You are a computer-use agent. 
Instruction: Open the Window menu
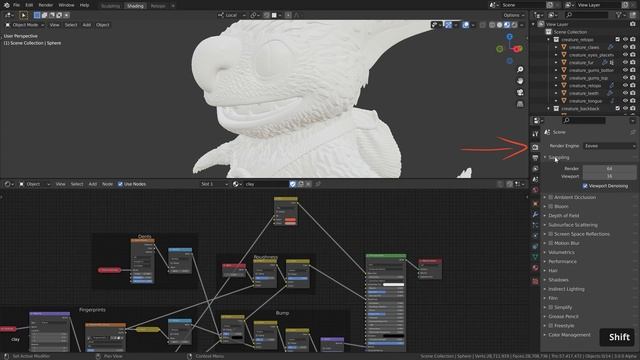(66, 5)
